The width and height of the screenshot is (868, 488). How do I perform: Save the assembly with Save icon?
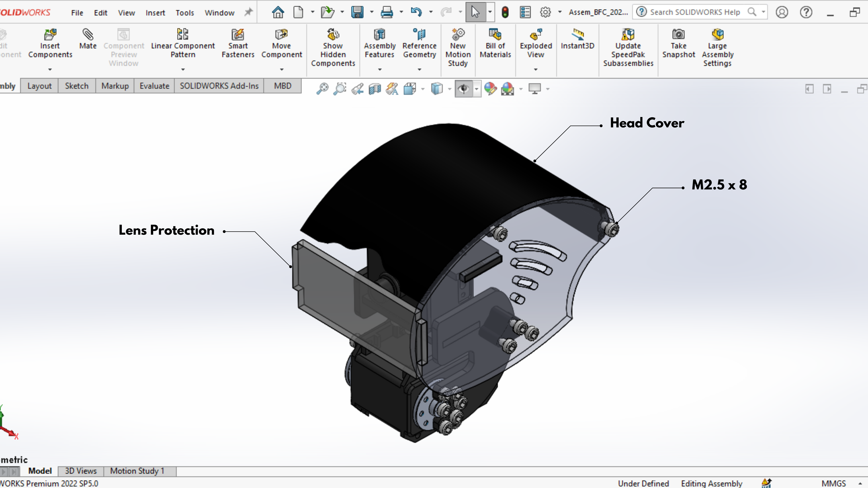(x=357, y=12)
